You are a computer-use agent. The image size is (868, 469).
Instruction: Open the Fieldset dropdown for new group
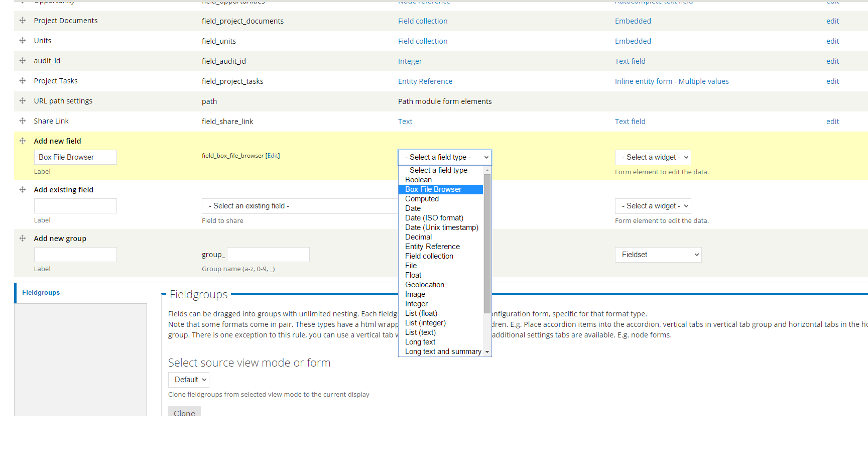click(x=658, y=255)
